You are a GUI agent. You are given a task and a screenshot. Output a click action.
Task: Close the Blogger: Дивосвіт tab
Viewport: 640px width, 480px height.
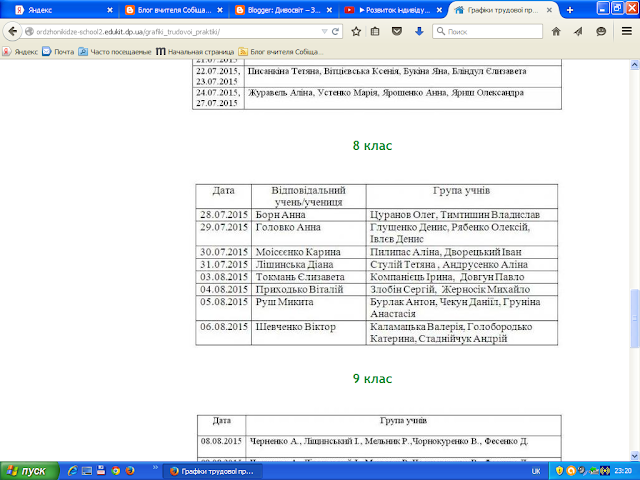[x=330, y=10]
